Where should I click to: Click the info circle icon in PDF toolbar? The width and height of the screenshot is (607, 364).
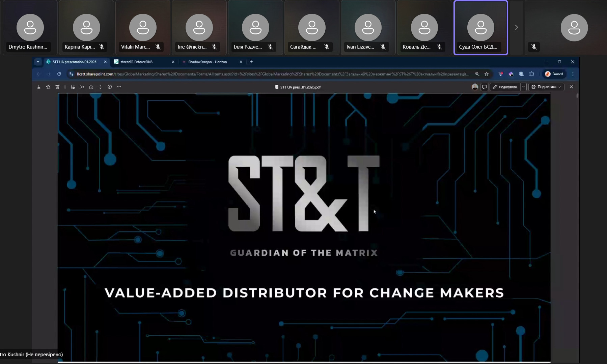(110, 87)
